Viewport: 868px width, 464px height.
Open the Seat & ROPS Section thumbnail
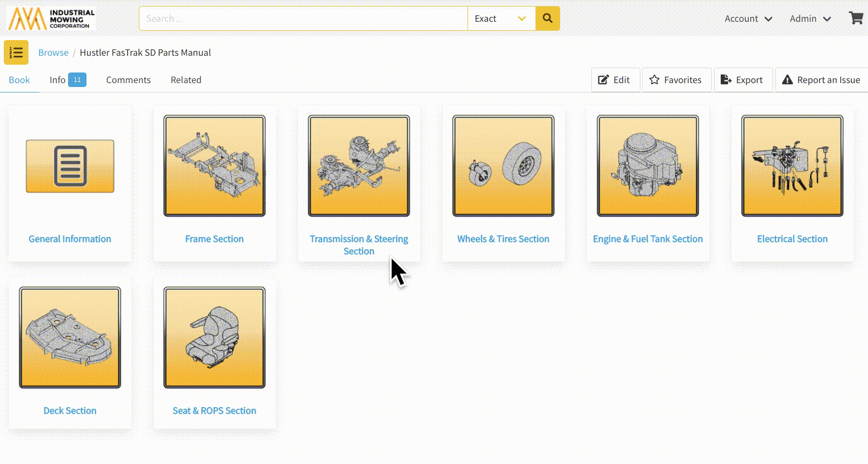click(214, 337)
